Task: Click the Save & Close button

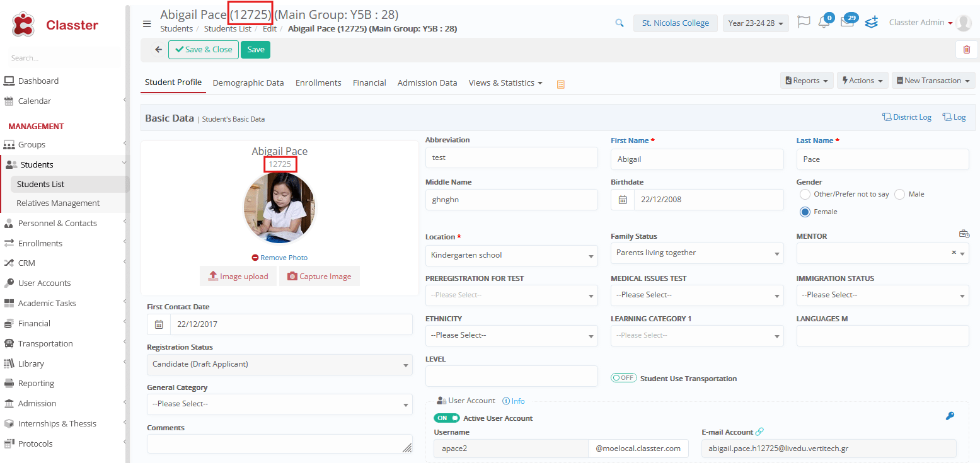Action: [204, 50]
